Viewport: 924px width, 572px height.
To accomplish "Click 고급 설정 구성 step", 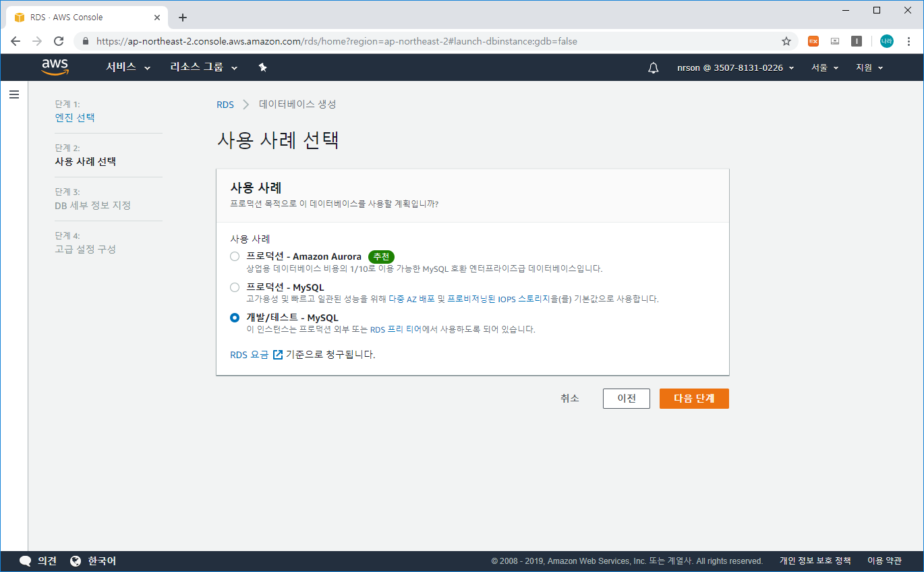I will point(85,249).
